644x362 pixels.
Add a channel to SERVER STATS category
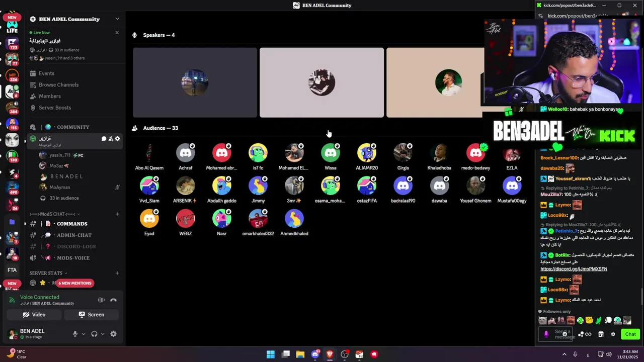pos(117,273)
